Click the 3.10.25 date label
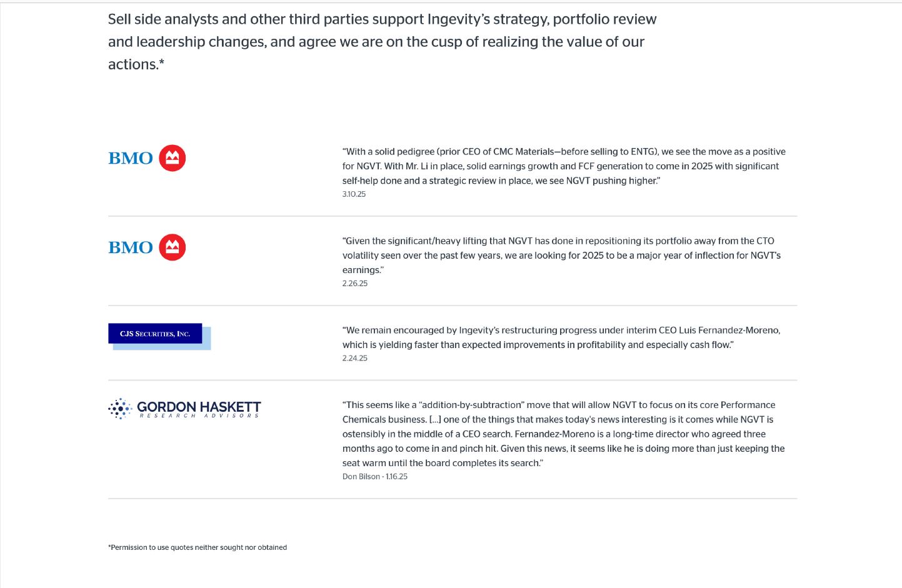Screen dimensions: 902x588 pyautogui.click(x=354, y=194)
